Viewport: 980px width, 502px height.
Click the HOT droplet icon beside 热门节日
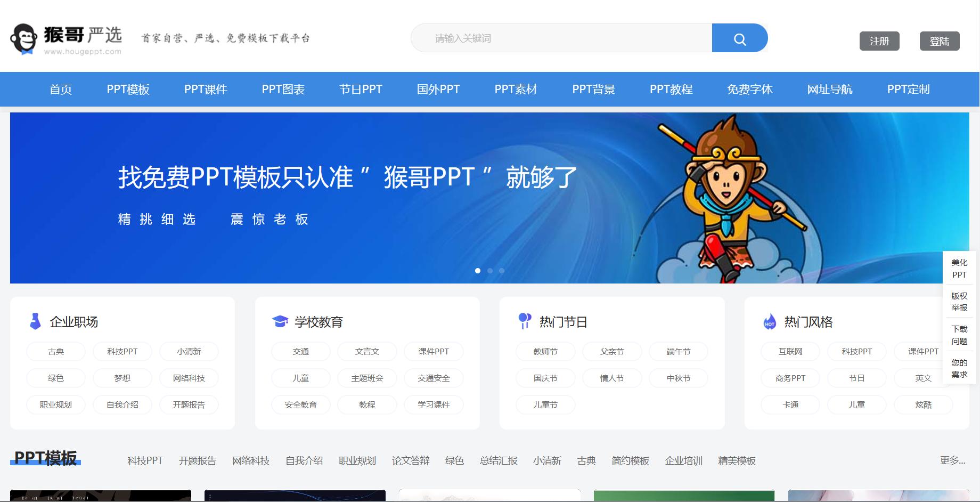(525, 321)
